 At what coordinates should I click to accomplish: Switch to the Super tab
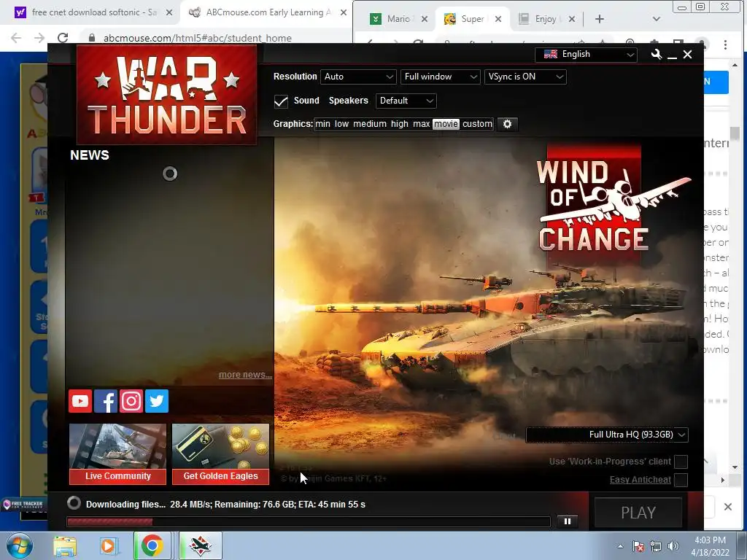472,19
